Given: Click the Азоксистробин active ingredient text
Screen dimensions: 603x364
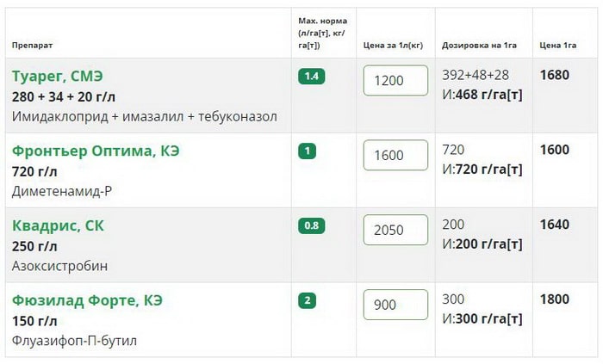Looking at the screenshot, I should pos(60,266).
